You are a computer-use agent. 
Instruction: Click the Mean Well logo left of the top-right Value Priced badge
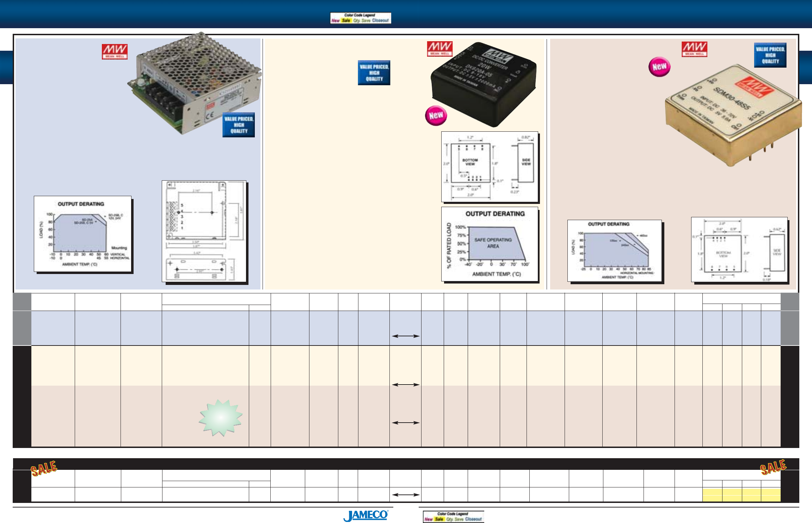[x=694, y=49]
